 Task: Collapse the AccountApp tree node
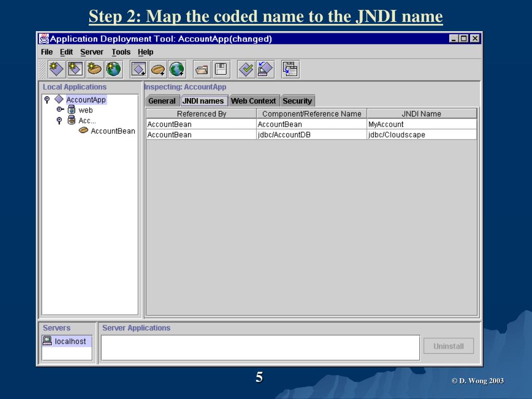pos(47,100)
